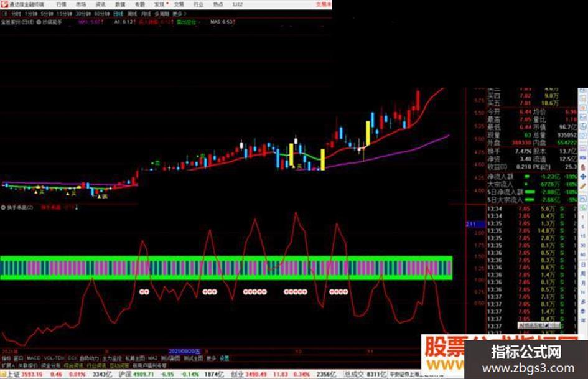Select the 多周期 multi-period tab
The width and height of the screenshot is (588, 379).
coord(162,14)
